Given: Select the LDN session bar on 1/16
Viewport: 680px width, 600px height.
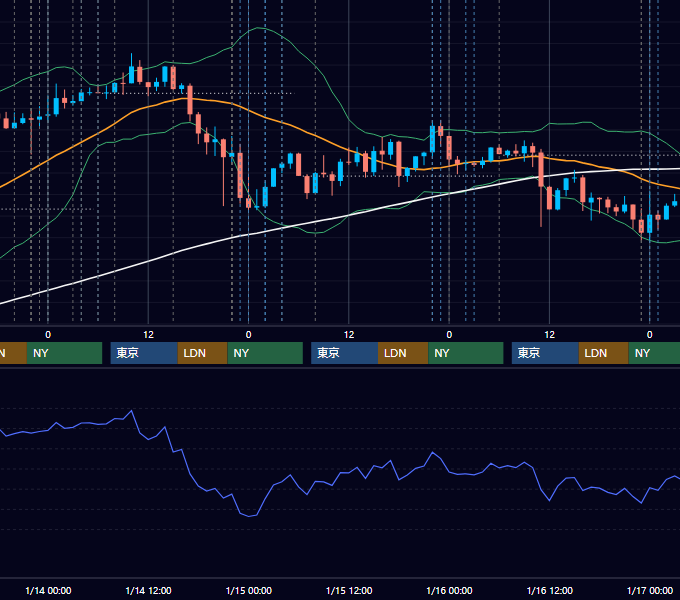Looking at the screenshot, I should click(604, 353).
